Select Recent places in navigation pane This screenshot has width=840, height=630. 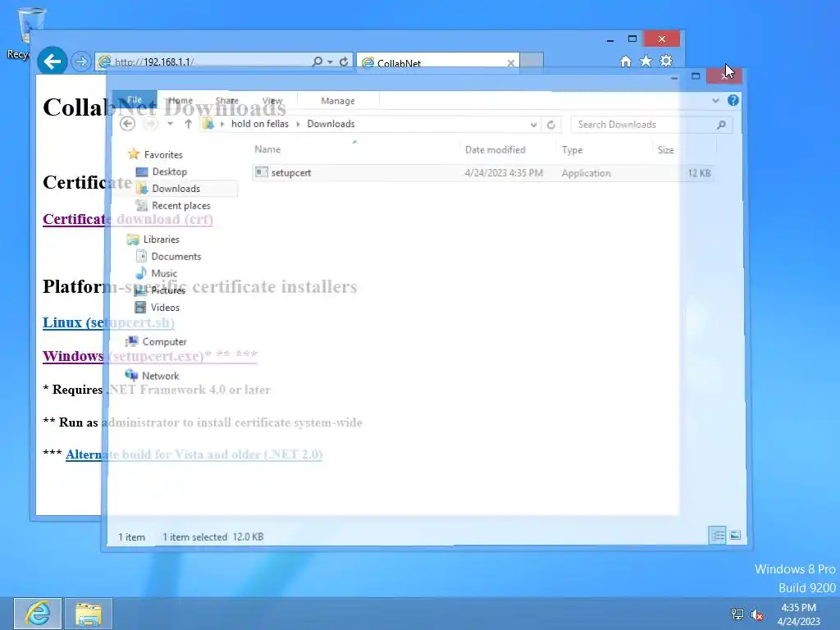(x=172, y=206)
